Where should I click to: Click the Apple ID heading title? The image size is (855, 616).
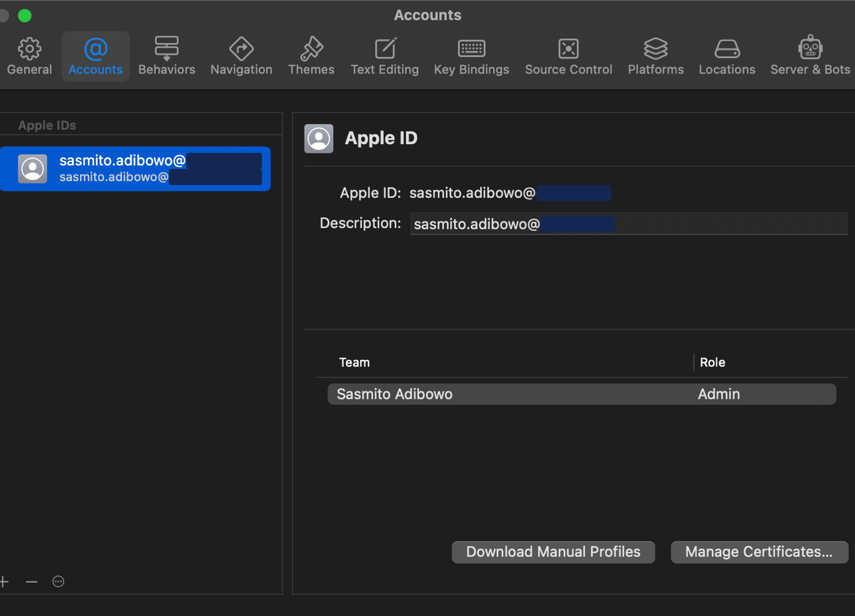[381, 138]
